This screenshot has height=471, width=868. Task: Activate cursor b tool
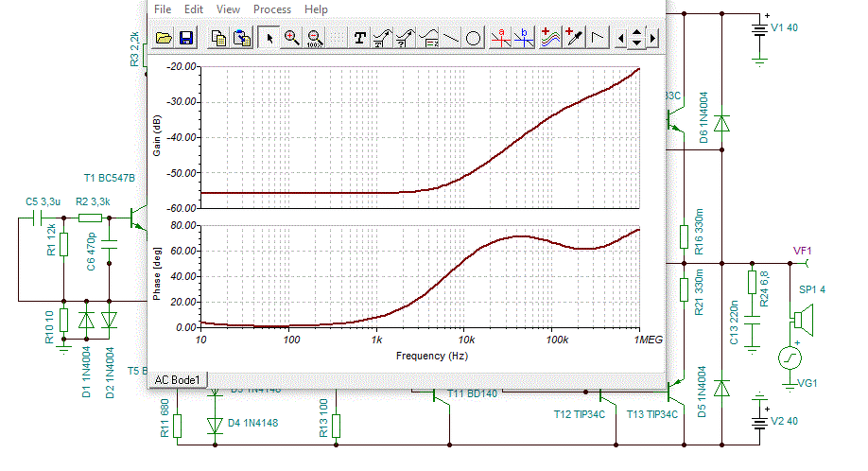point(524,38)
